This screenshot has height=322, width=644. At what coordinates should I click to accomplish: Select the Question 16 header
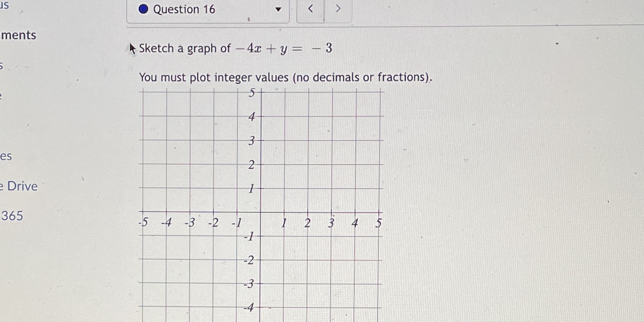[183, 9]
